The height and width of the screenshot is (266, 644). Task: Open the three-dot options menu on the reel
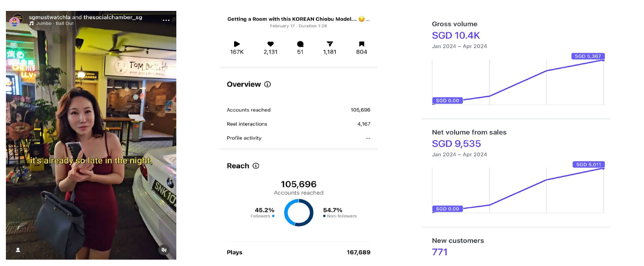click(x=166, y=20)
